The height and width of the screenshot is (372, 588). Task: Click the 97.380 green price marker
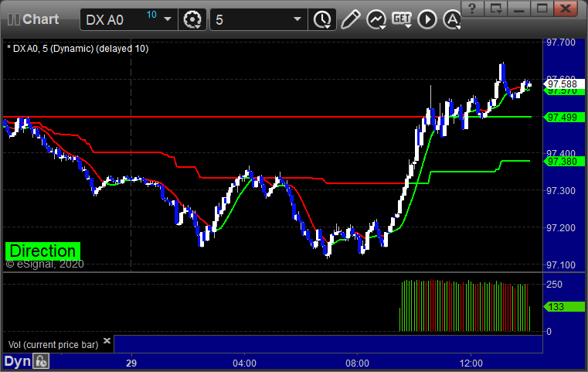coord(564,162)
